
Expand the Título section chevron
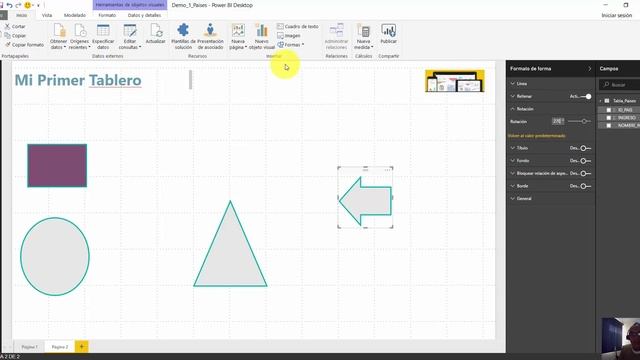[x=513, y=148]
